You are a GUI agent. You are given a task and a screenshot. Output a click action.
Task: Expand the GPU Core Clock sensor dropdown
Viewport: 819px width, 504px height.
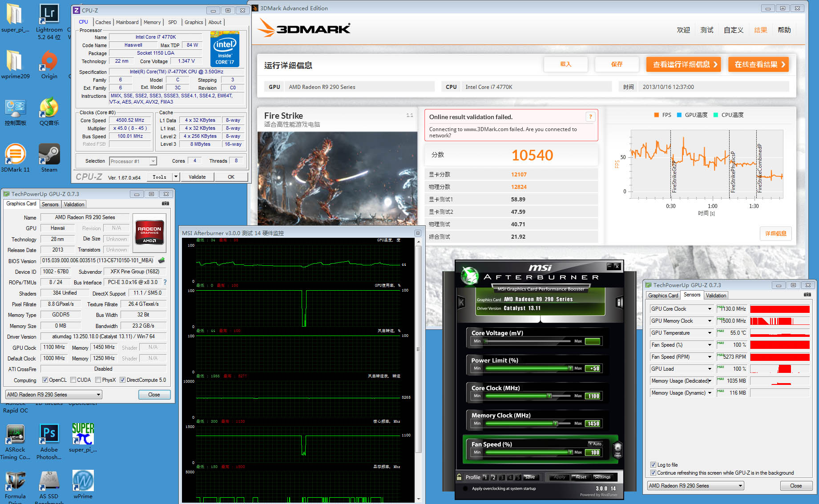click(x=710, y=309)
